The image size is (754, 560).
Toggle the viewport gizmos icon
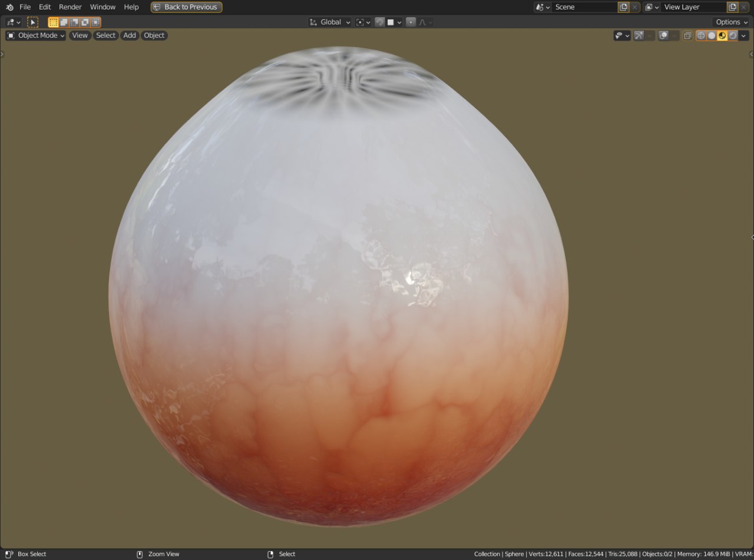(639, 35)
